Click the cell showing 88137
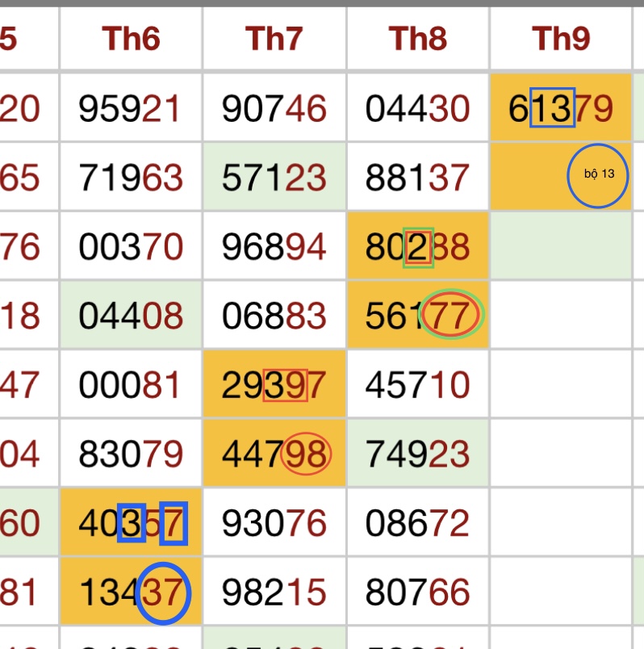Image resolution: width=644 pixels, height=649 pixels. pyautogui.click(x=417, y=177)
